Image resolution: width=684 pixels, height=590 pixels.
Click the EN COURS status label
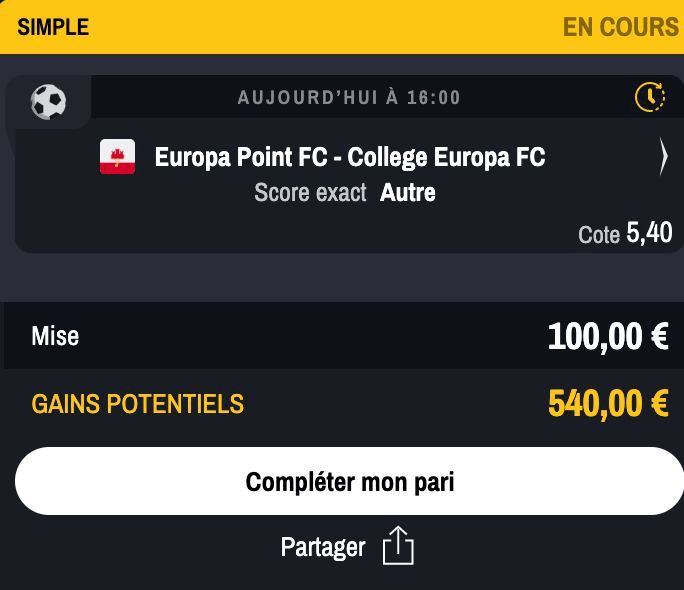pos(621,27)
